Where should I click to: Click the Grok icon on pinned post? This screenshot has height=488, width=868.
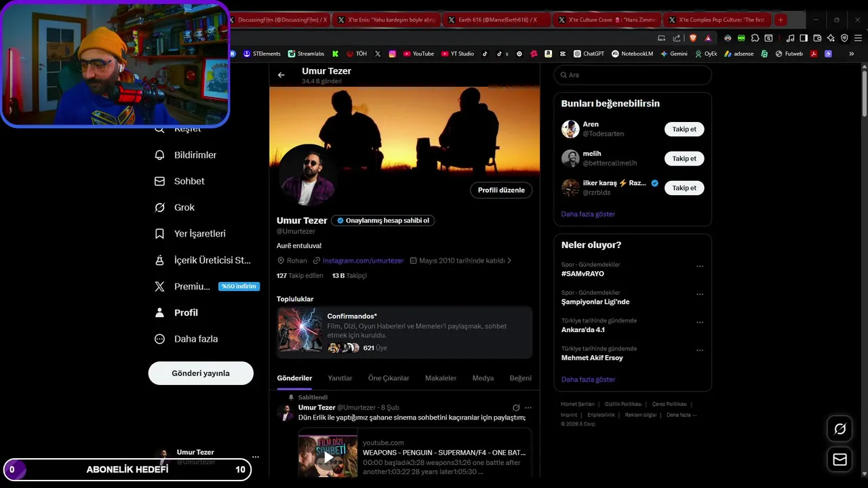click(x=516, y=408)
